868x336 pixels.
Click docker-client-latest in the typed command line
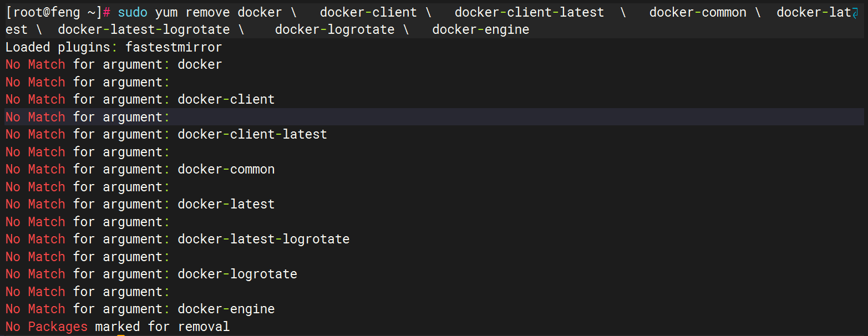tap(529, 12)
